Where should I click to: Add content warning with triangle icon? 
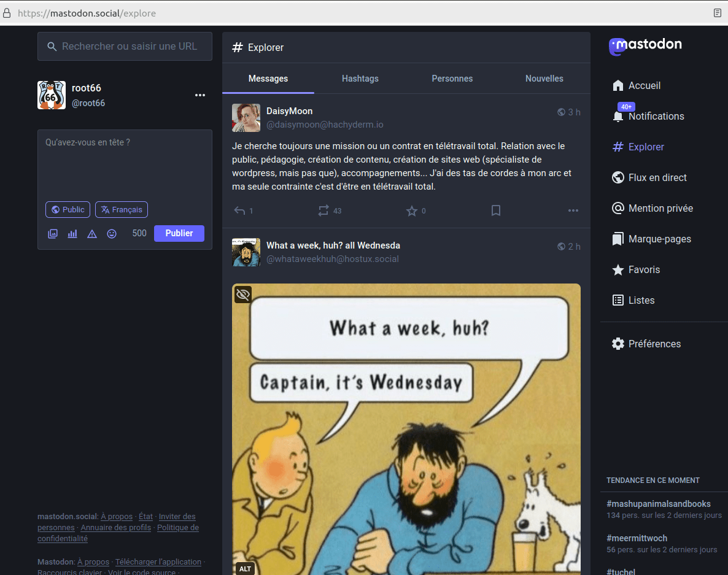coord(92,234)
